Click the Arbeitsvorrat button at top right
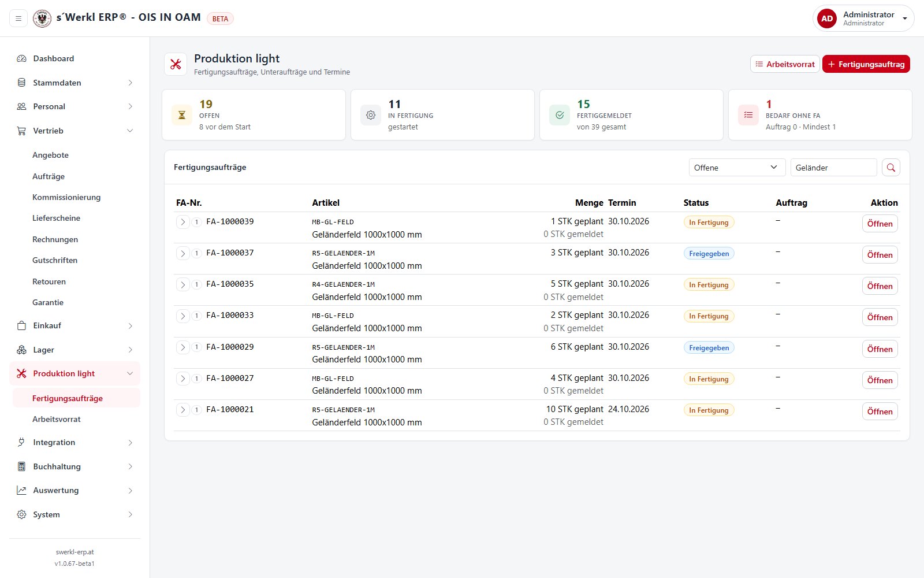This screenshot has width=924, height=578. click(x=785, y=64)
